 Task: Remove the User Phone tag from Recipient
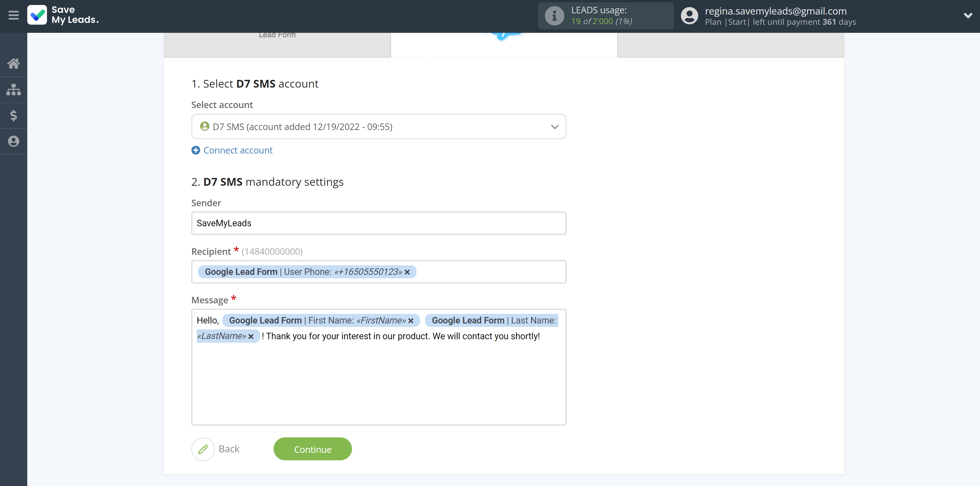point(407,272)
